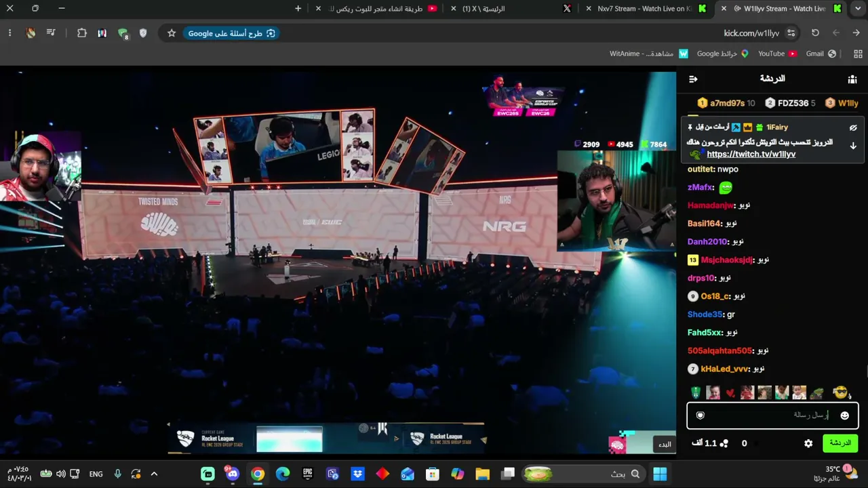
Task: Send message with the green chat button
Action: [x=840, y=443]
